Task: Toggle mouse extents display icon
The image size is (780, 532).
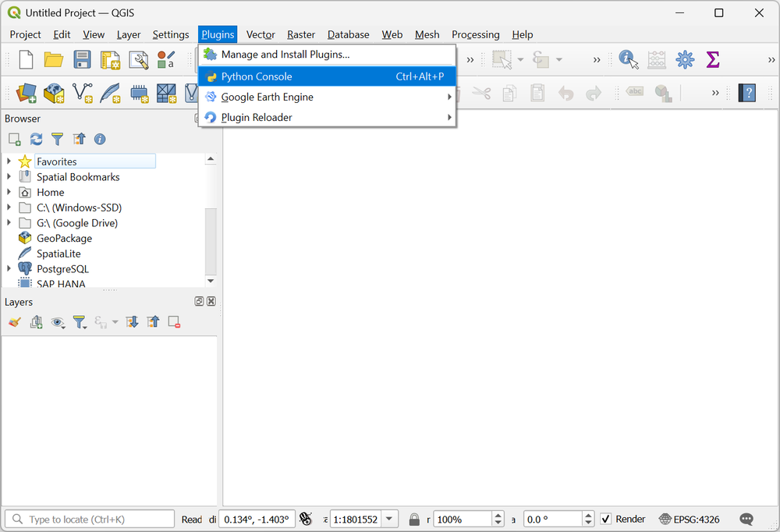Action: point(306,520)
